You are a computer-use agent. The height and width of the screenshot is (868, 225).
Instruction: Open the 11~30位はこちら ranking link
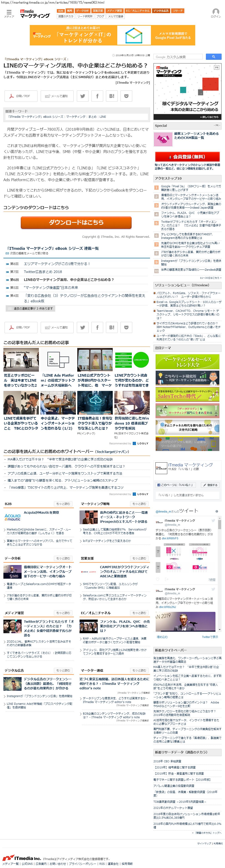pyautogui.click(x=210, y=278)
